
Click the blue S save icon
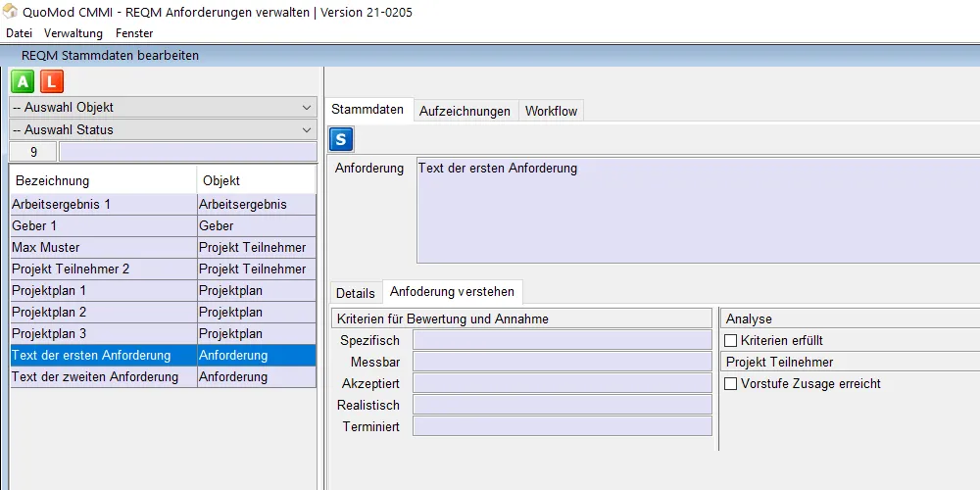tap(341, 139)
